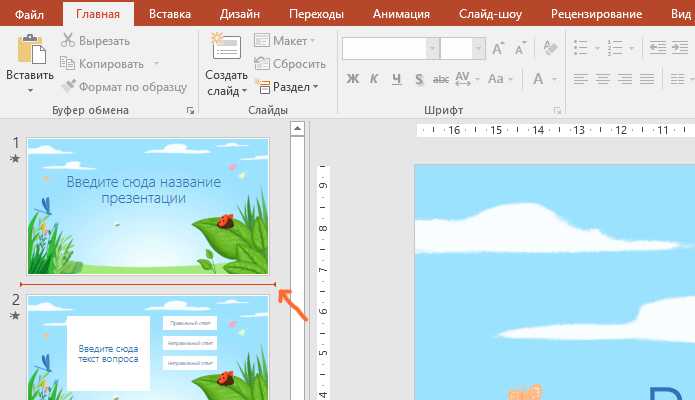The height and width of the screenshot is (400, 695).
Task: Toggle underline Ч formatting
Action: [x=397, y=79]
